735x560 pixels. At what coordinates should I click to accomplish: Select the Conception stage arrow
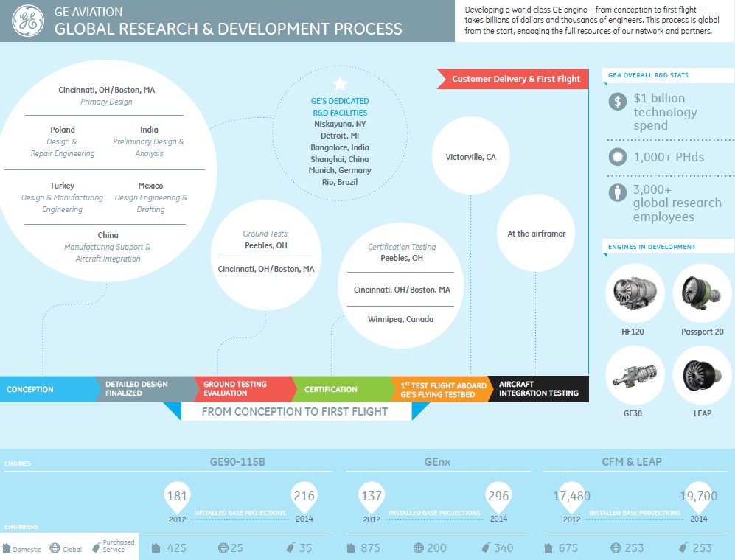point(49,389)
